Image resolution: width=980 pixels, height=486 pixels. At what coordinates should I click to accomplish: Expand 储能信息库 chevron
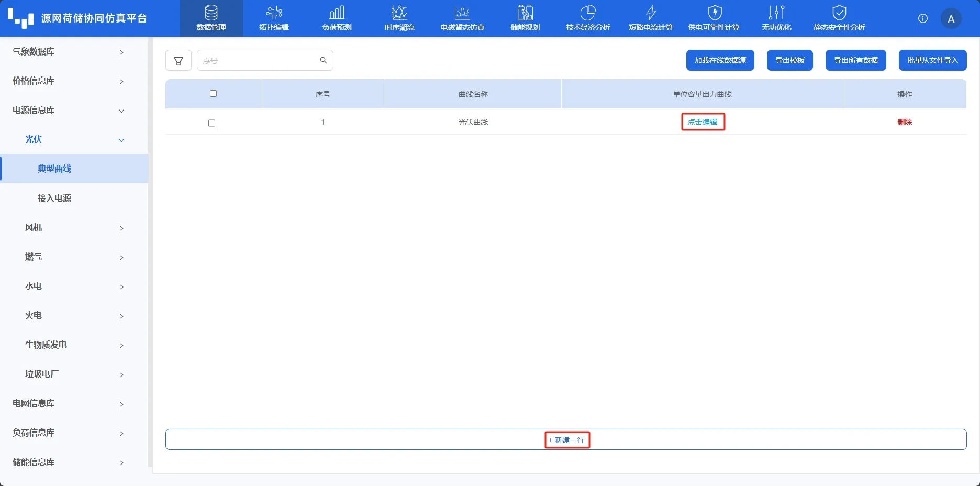[121, 462]
